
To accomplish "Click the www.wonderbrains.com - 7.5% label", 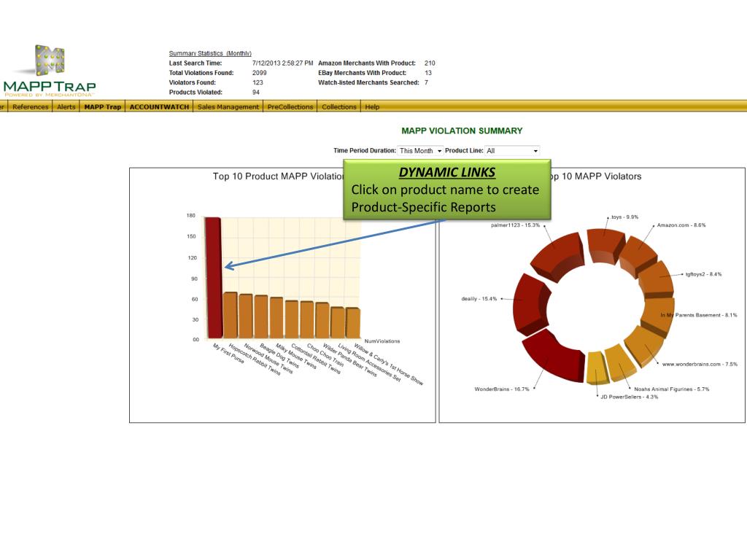I will [700, 365].
